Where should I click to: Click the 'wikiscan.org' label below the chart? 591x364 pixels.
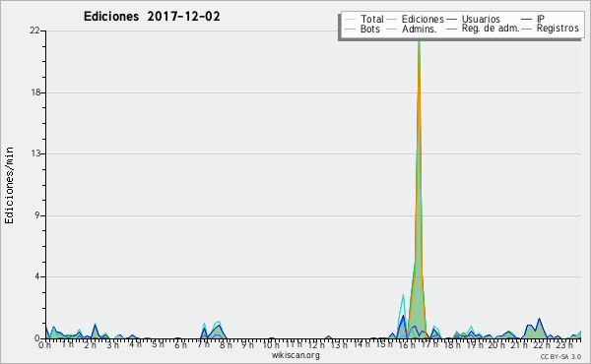click(295, 355)
